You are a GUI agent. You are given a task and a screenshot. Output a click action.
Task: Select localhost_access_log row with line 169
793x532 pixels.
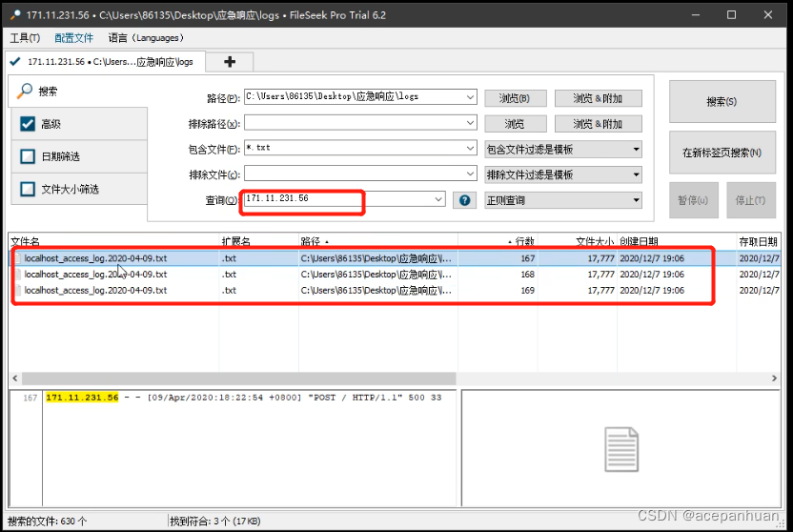pos(395,290)
